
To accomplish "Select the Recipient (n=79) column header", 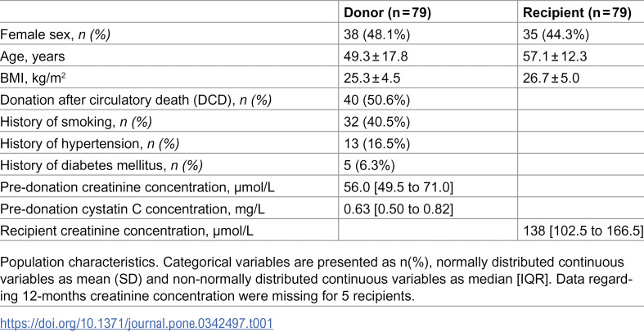I will 577,13.
